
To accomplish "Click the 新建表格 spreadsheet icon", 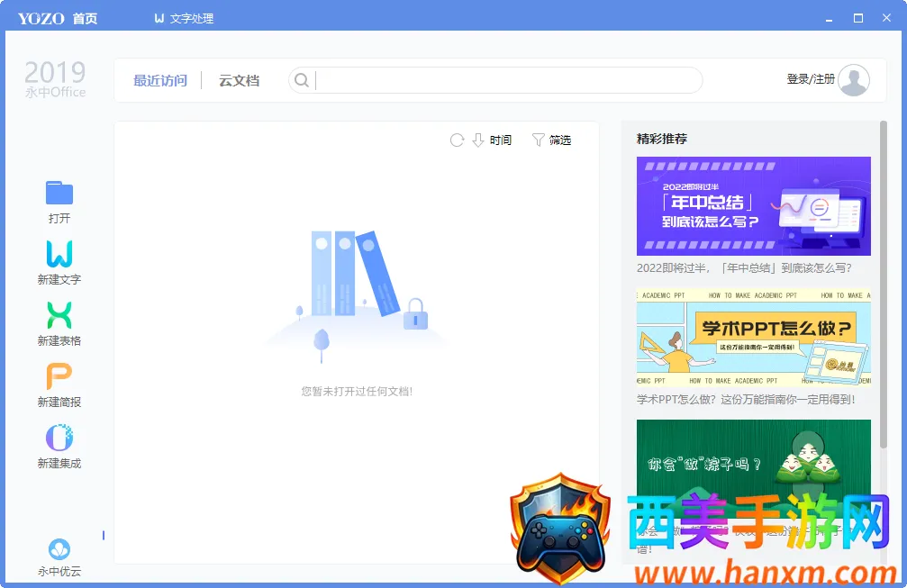I will pos(59,315).
